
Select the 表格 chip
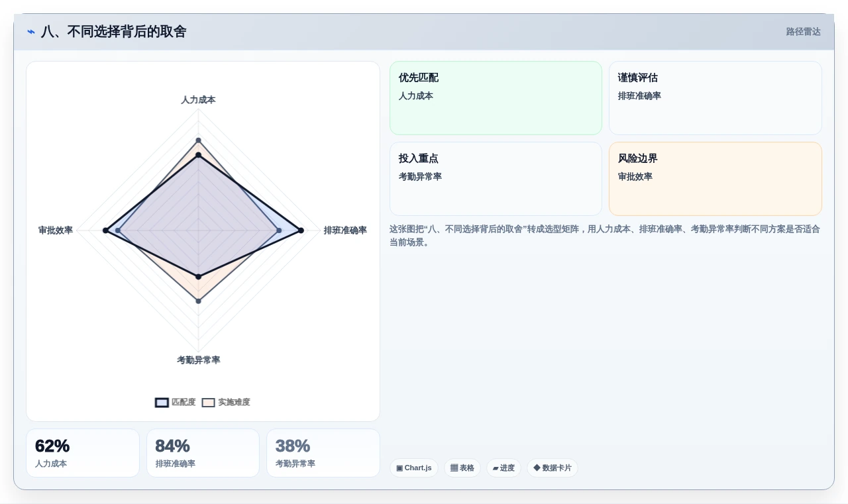click(462, 468)
